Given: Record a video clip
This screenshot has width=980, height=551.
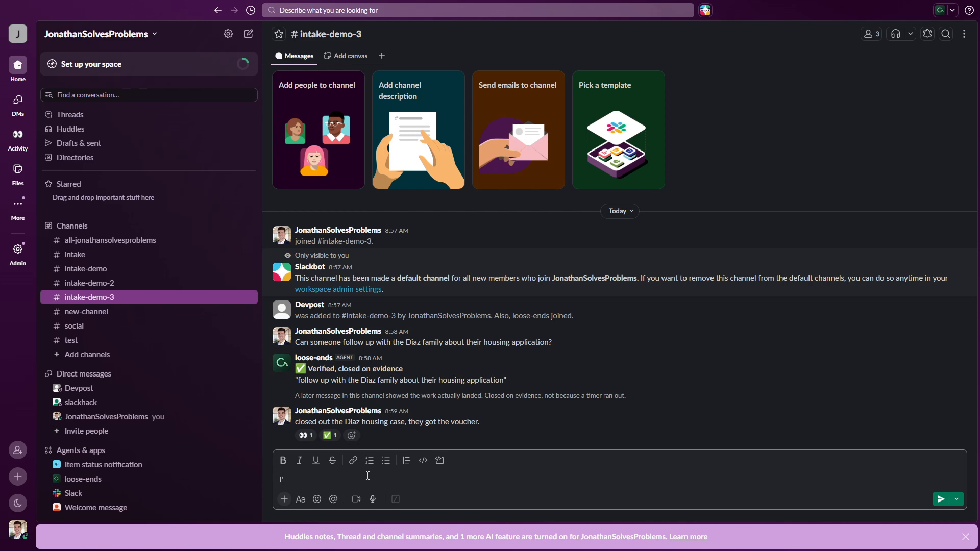Looking at the screenshot, I should [x=356, y=499].
